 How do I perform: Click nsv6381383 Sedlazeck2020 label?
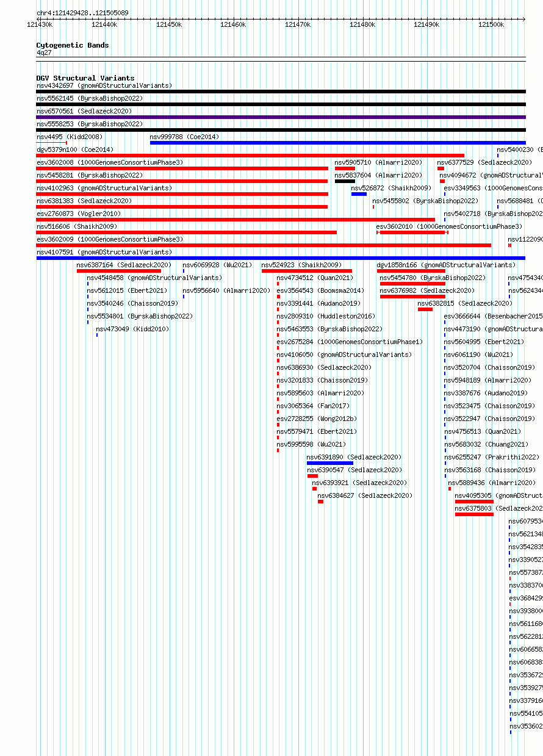click(84, 201)
